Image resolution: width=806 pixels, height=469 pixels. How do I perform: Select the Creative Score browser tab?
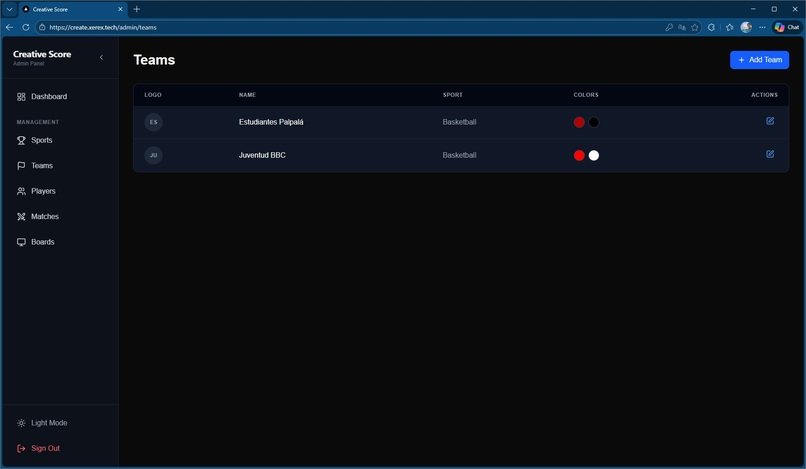(71, 9)
